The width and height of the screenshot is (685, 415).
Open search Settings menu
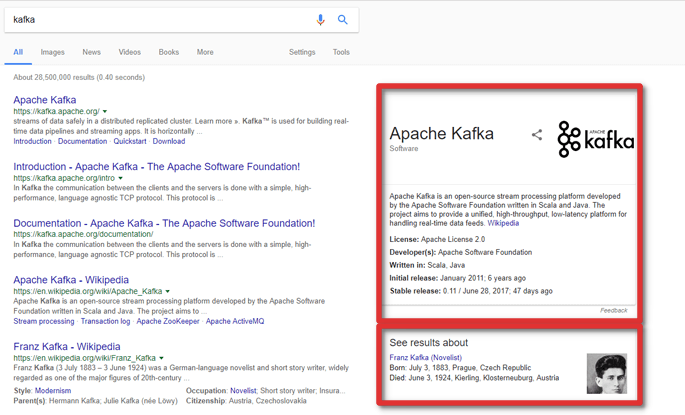(x=302, y=52)
